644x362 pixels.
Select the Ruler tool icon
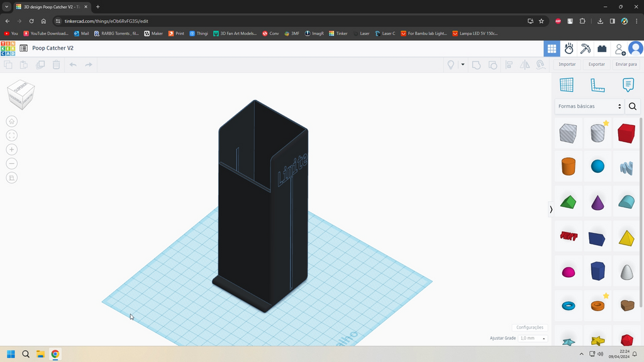597,85
